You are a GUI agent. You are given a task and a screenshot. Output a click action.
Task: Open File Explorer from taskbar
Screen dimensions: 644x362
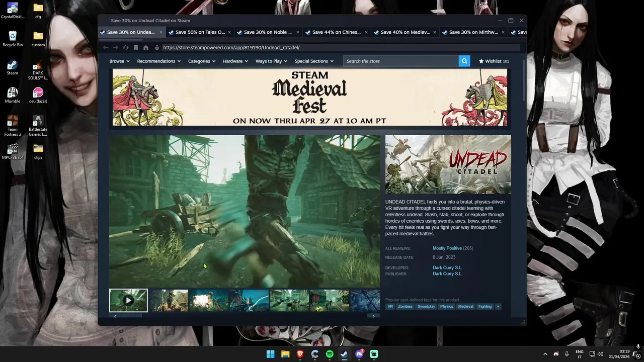285,354
